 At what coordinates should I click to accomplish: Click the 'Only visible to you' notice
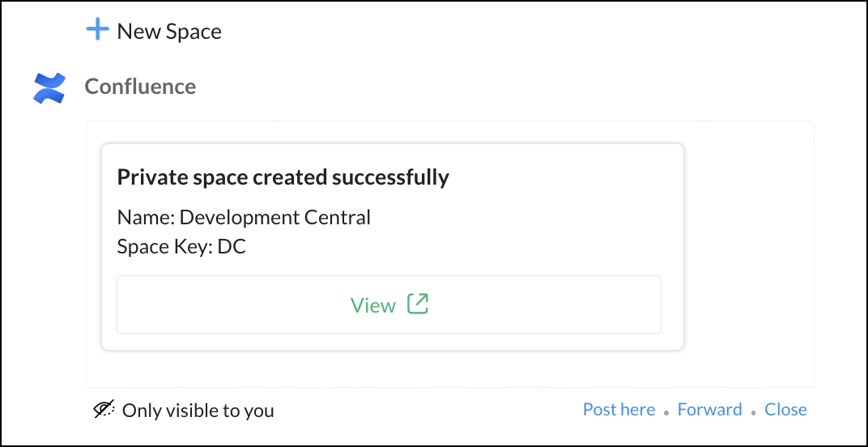coord(198,411)
